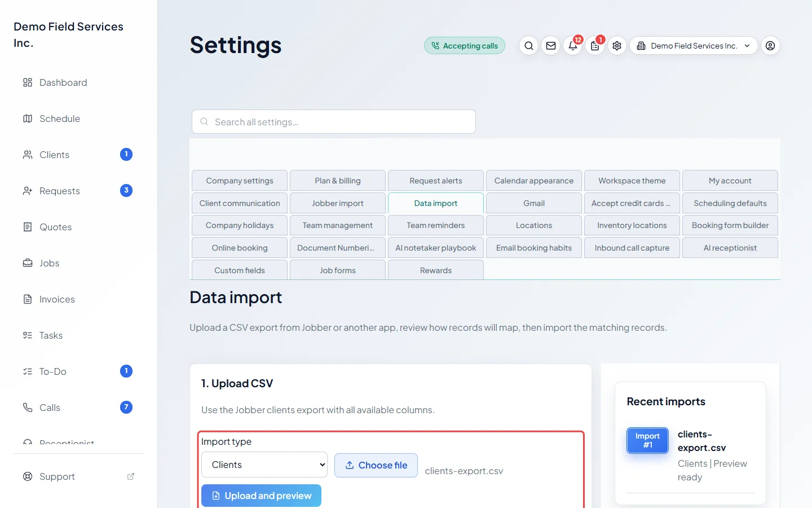This screenshot has height=508, width=812.
Task: Focus the Search all settings field
Action: (334, 122)
